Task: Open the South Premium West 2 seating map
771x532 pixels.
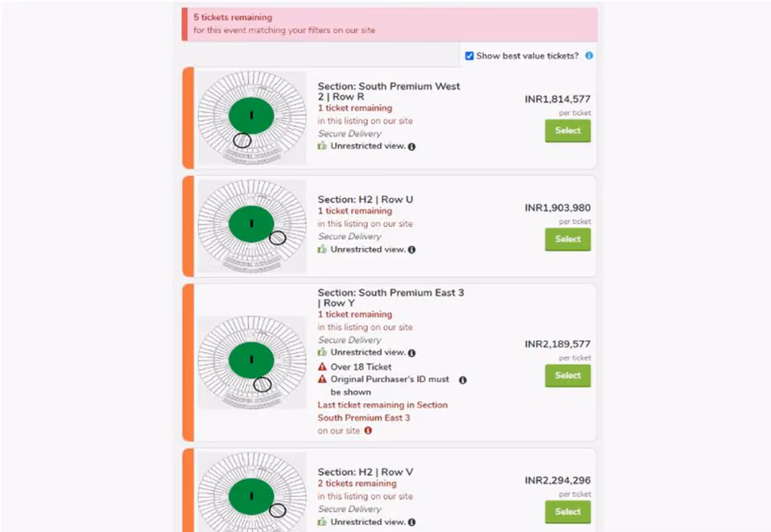Action: point(252,117)
